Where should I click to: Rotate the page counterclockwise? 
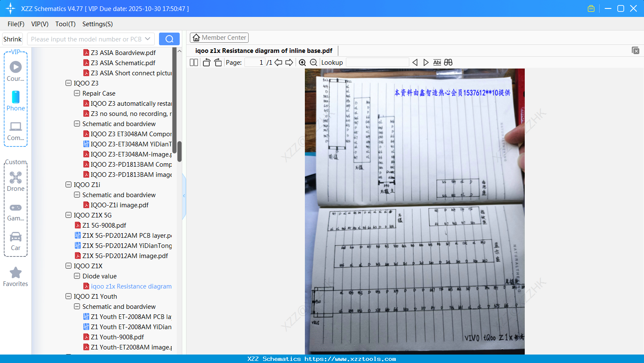point(206,63)
